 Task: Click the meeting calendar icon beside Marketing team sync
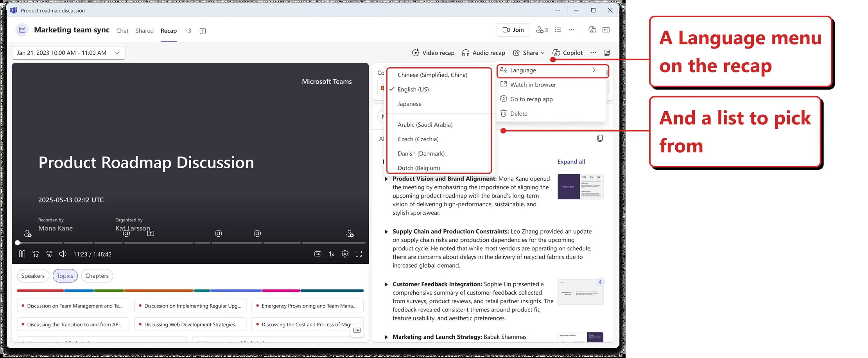[22, 30]
